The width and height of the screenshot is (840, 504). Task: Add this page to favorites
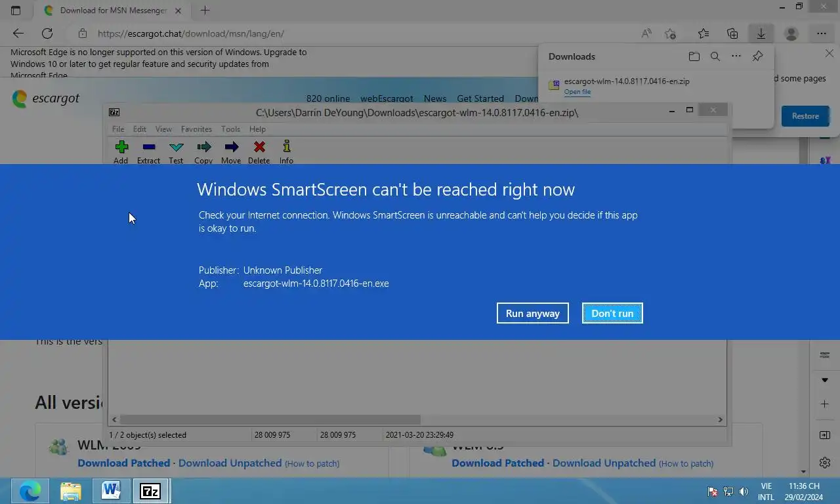click(670, 33)
